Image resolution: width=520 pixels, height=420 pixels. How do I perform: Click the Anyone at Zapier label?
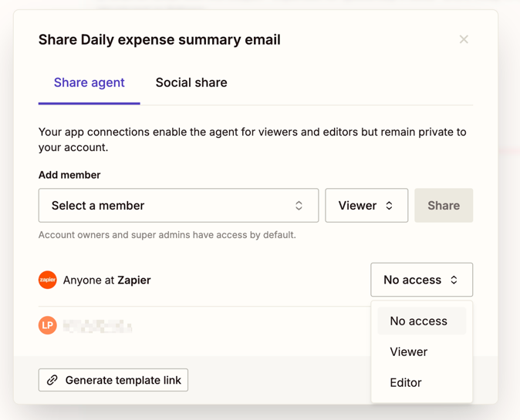(x=106, y=281)
